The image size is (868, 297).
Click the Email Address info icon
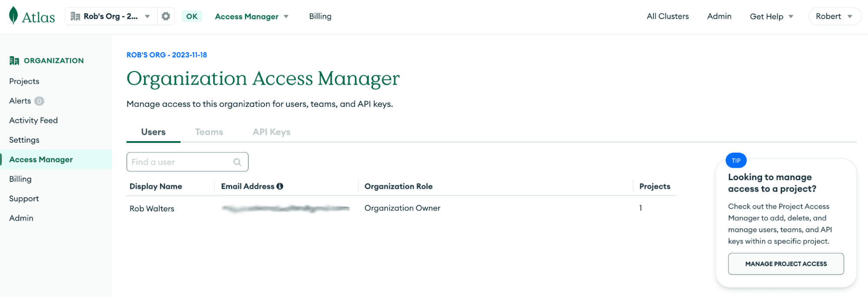pos(280,186)
